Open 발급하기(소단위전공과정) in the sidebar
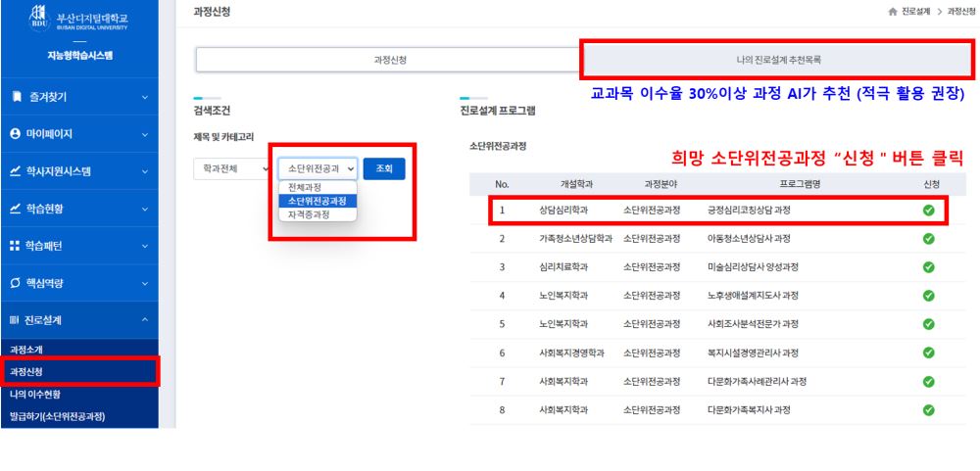980x471 pixels. coord(57,417)
